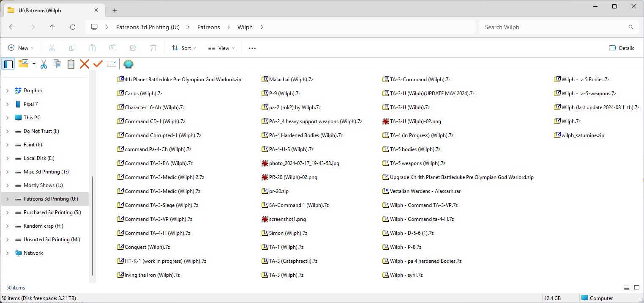644x303 pixels.
Task: Go back with the Back arrow
Action: point(12,27)
